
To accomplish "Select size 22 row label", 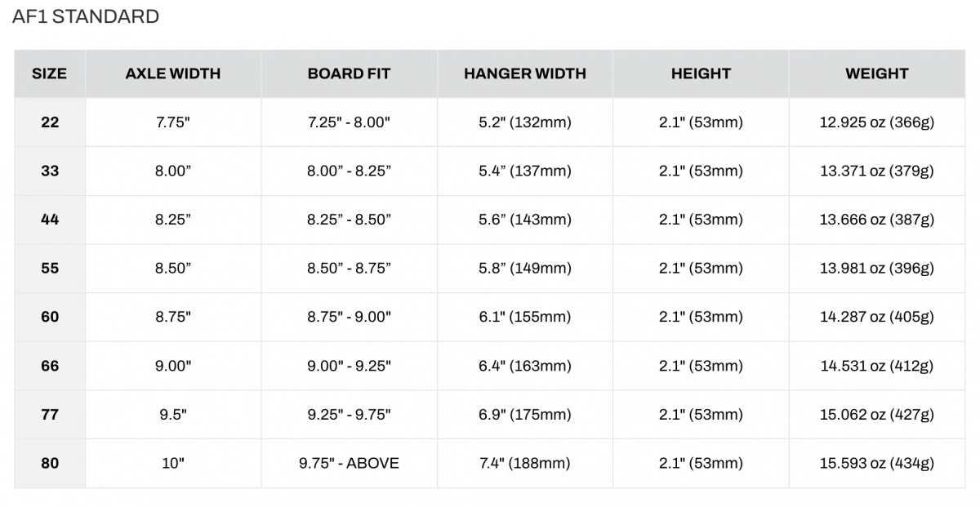I will [x=50, y=122].
